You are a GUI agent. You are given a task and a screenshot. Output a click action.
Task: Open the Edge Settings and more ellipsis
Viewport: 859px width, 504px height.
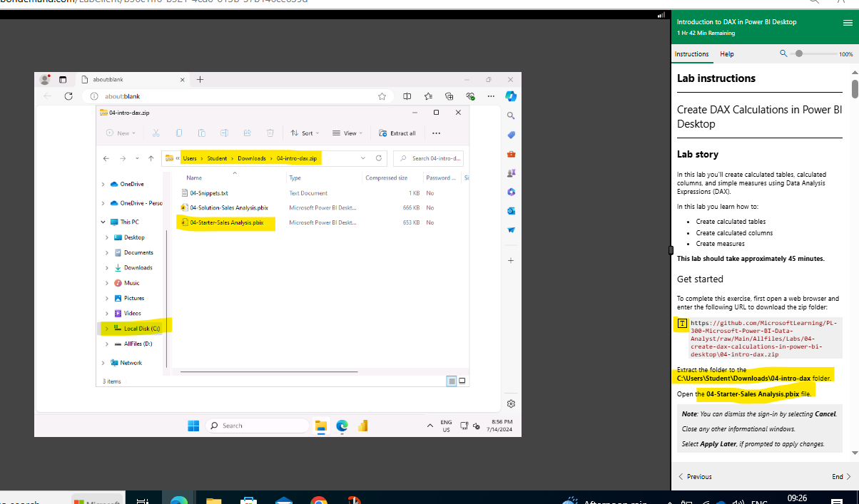(491, 96)
